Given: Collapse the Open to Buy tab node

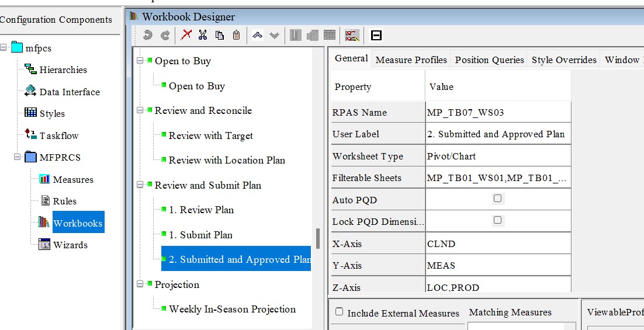Looking at the screenshot, I should [140, 60].
